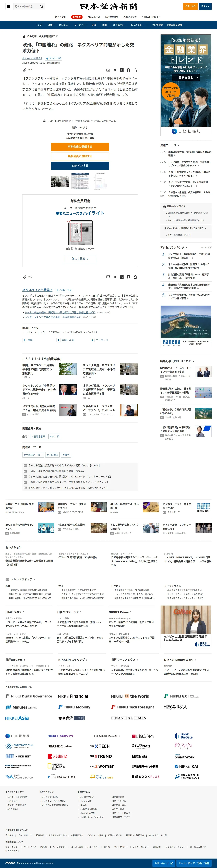217x868 pixels.
Task: Click the save clip icon under headline
Action: click(25, 70)
